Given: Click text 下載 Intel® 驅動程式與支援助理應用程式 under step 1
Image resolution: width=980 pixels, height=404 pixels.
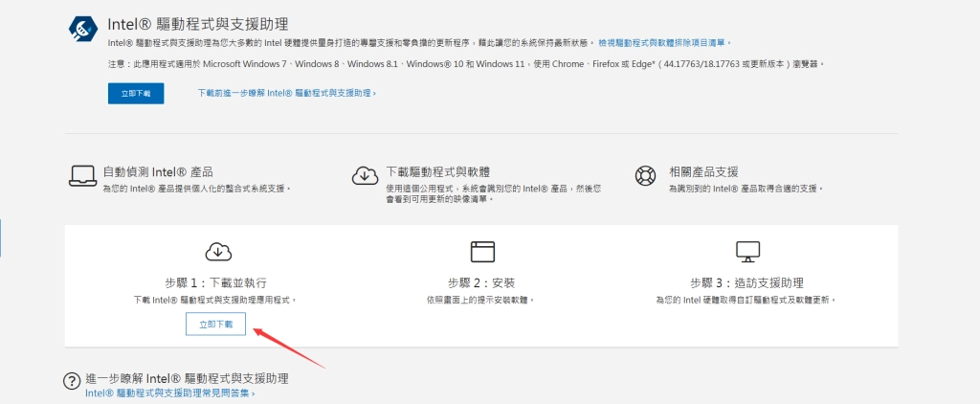Looking at the screenshot, I should click(215, 301).
